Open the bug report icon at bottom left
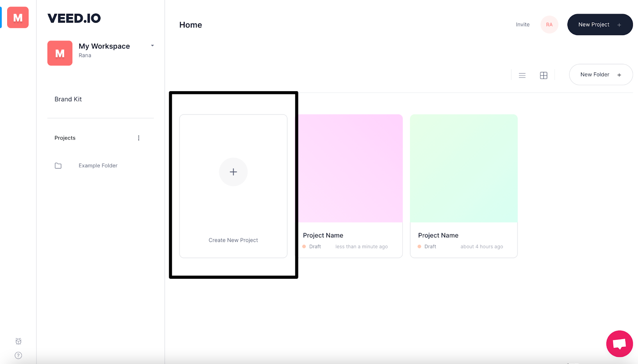The height and width of the screenshot is (364, 638). pos(18,341)
